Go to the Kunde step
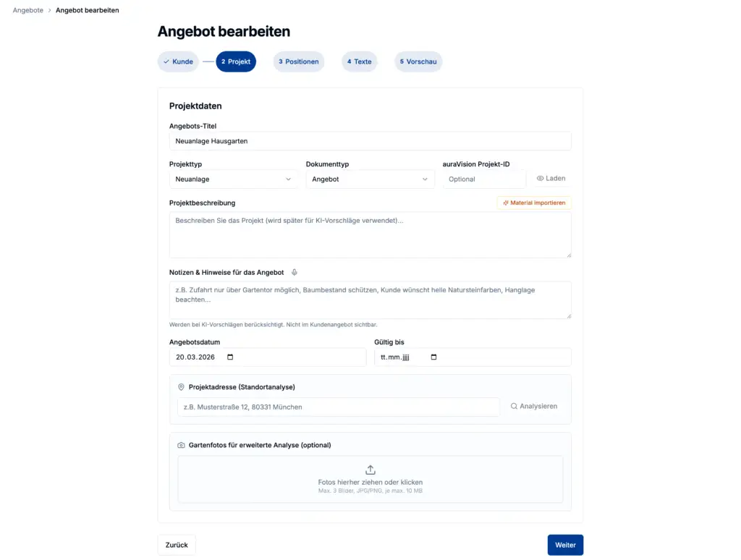 pyautogui.click(x=178, y=62)
